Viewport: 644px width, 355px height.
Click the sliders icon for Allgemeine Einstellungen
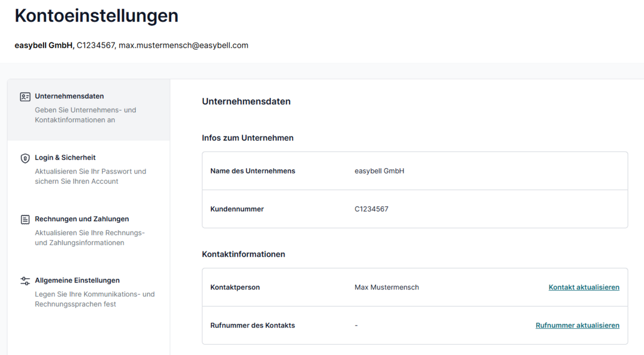click(25, 281)
